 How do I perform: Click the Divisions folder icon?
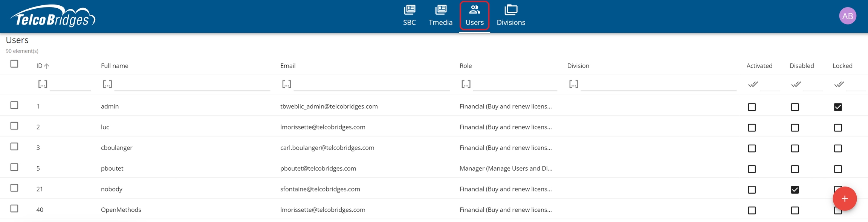click(510, 10)
